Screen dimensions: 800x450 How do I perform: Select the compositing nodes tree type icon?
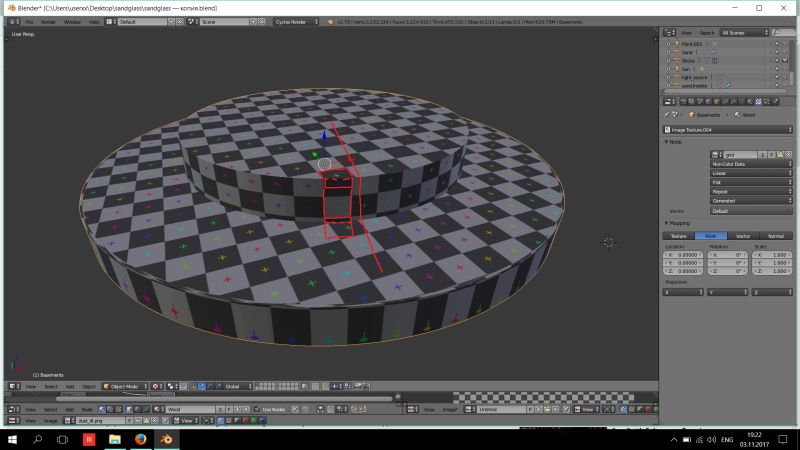coord(110,409)
